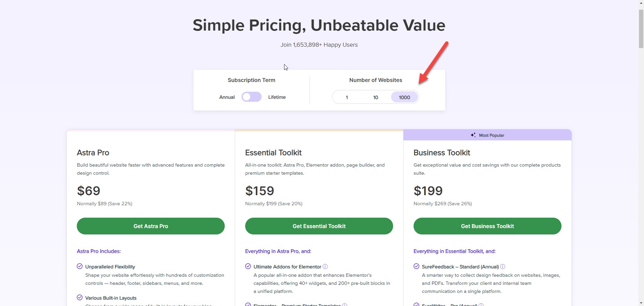Screen dimensions: 644x306
Task: Toggle subscription term between Annual and Lifetime
Action: [252, 97]
